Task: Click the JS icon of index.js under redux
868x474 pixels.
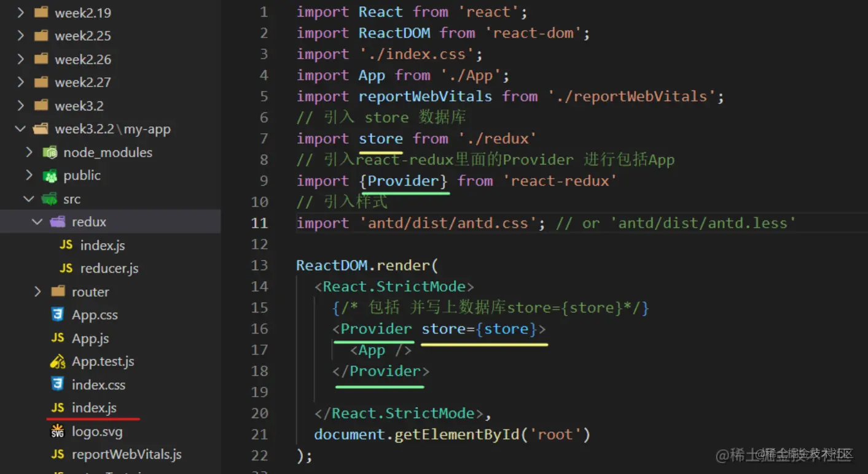Action: (66, 245)
